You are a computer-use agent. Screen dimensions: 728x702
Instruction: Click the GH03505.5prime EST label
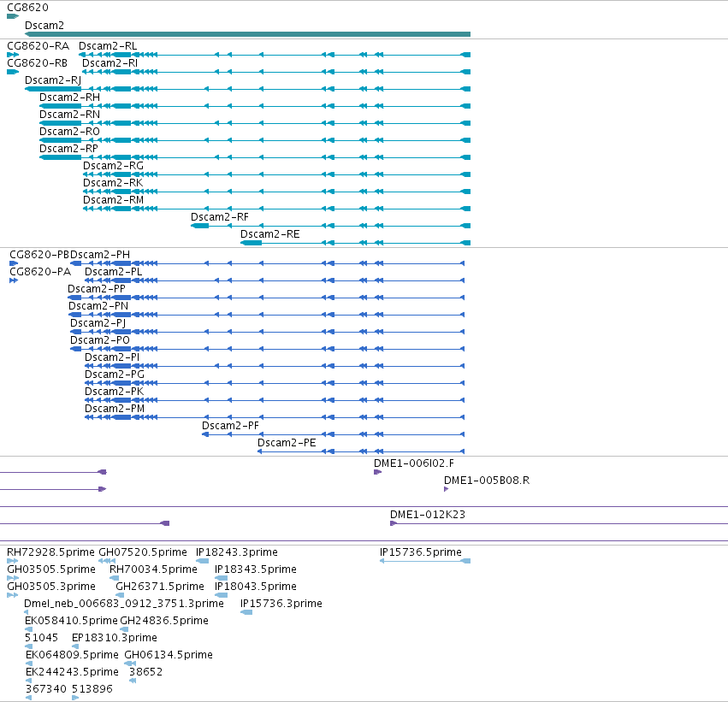point(51,569)
